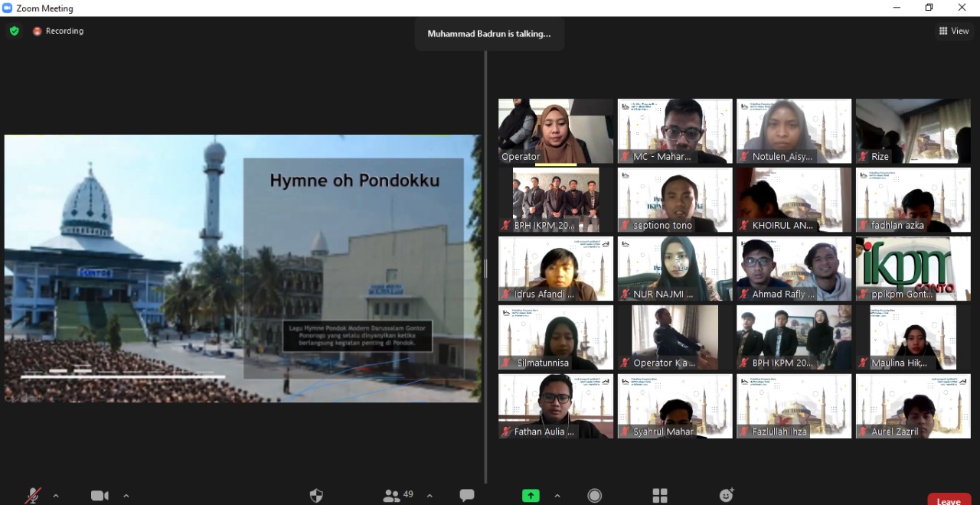
Task: Select the ppikpm Gont... logo tile
Action: click(x=913, y=269)
